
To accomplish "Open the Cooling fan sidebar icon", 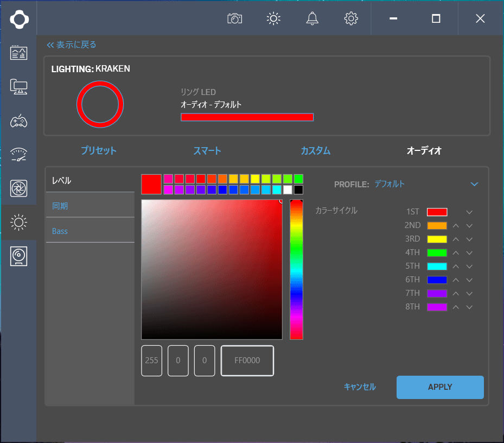I will 18,188.
